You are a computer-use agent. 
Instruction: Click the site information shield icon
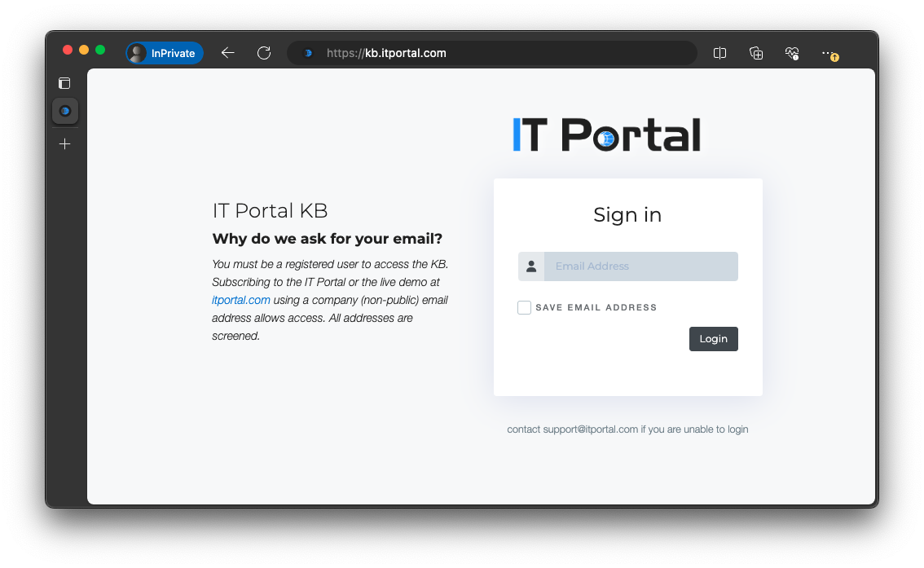307,53
